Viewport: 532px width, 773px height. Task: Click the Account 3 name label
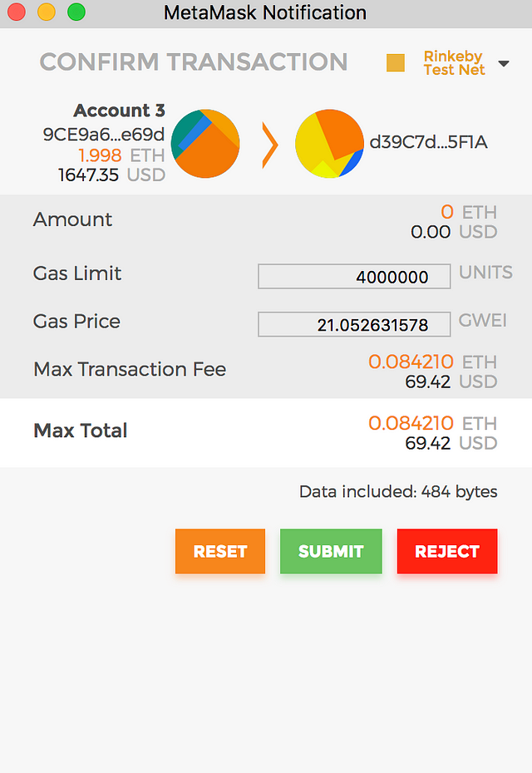120,111
